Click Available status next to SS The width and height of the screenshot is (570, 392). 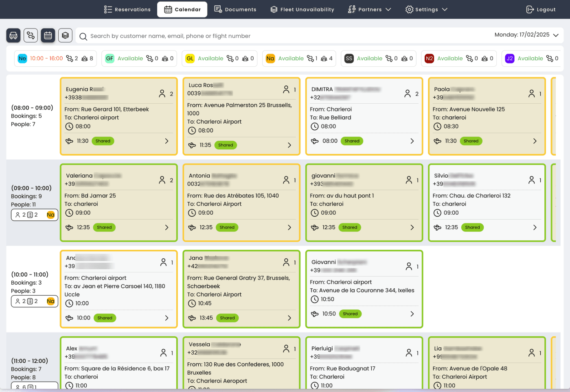[x=370, y=59]
